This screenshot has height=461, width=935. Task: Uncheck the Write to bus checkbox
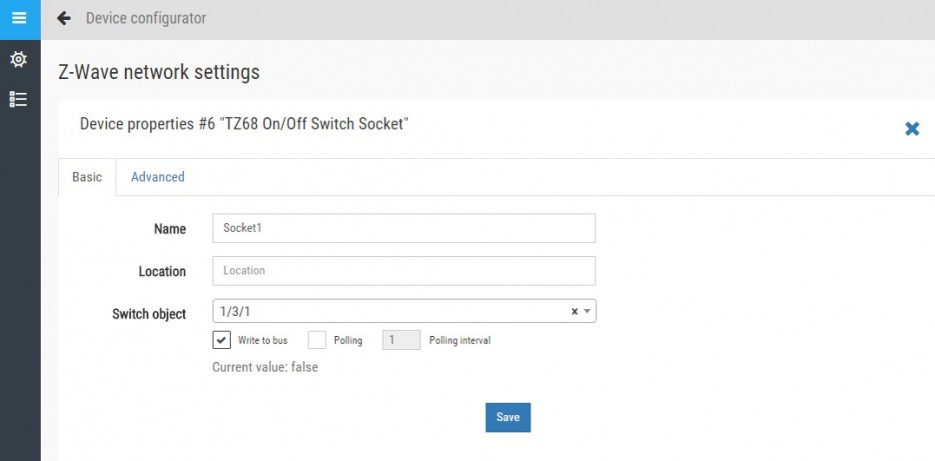click(221, 340)
